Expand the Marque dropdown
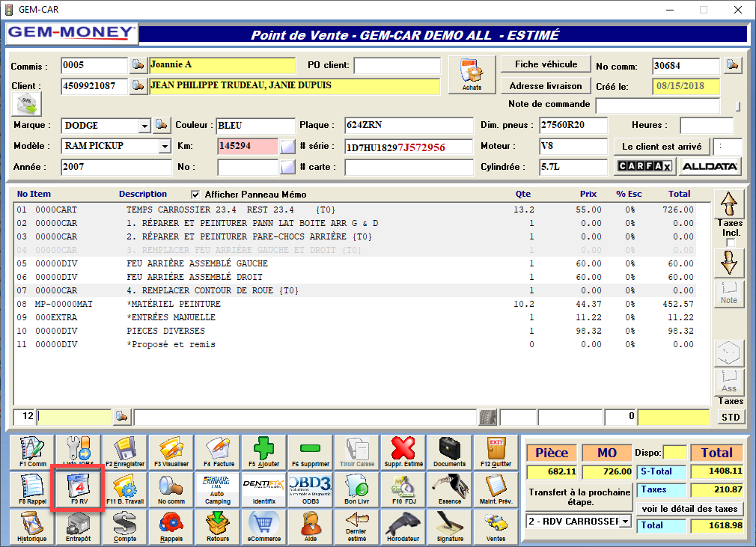This screenshot has width=756, height=547. [144, 126]
